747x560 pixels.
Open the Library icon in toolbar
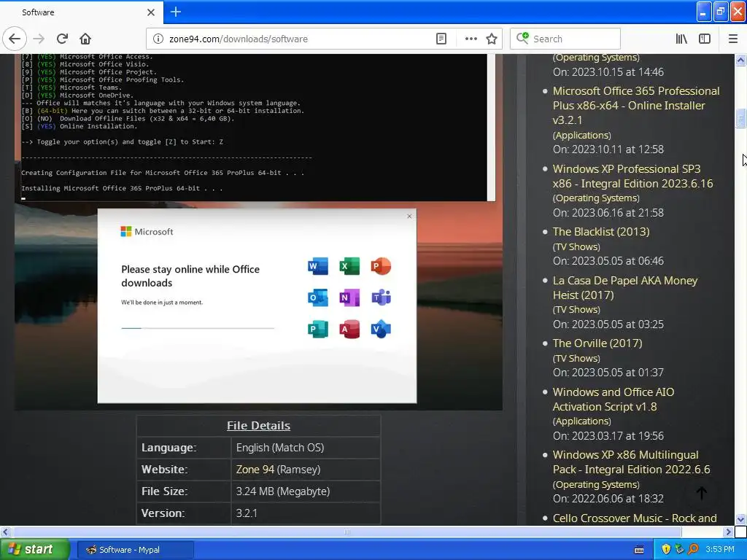pyautogui.click(x=681, y=39)
